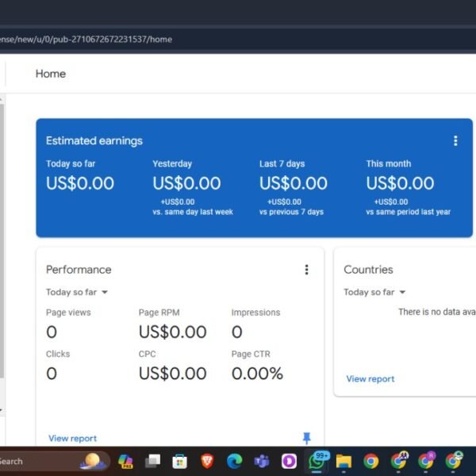The width and height of the screenshot is (476, 476).
Task: Open Microsoft Teams from the taskbar
Action: pos(261,462)
